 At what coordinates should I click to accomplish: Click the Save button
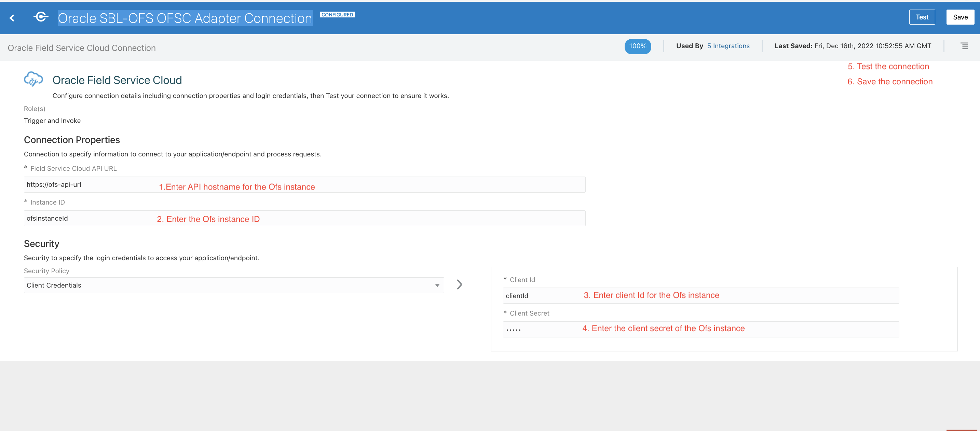[960, 17]
